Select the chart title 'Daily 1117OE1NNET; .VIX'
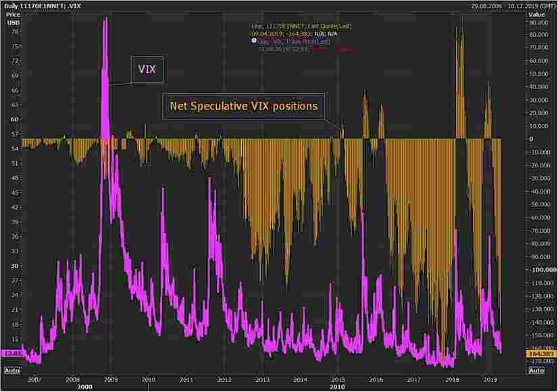 pyautogui.click(x=45, y=5)
